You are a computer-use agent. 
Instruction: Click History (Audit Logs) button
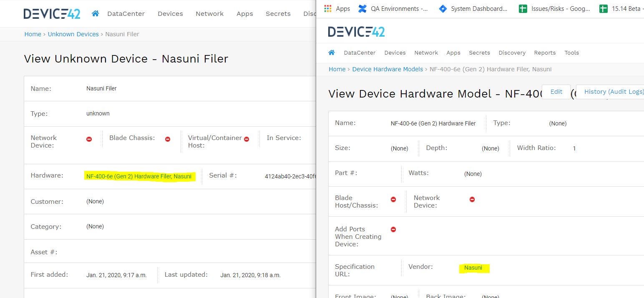[611, 92]
